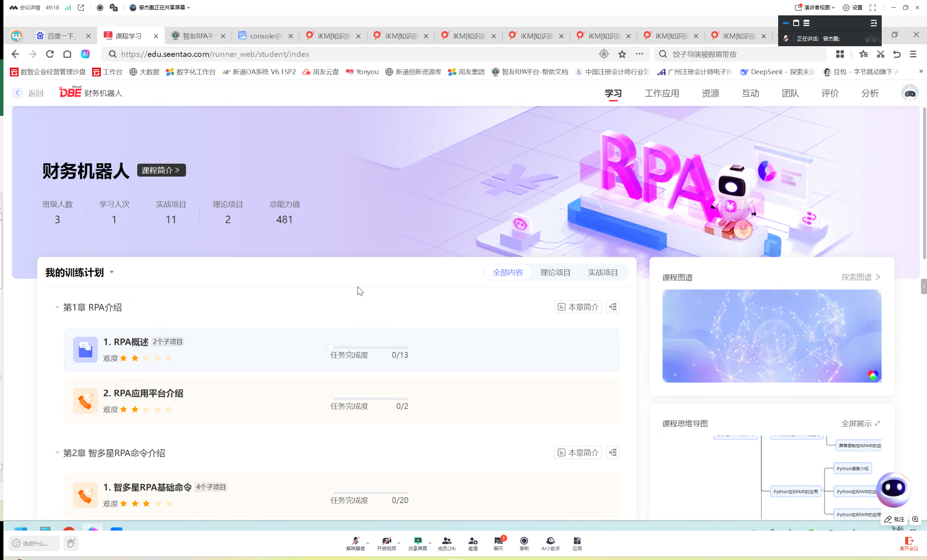Switch to 智友RPA browser tab
Viewport: 927px width, 560px height.
pyautogui.click(x=198, y=36)
